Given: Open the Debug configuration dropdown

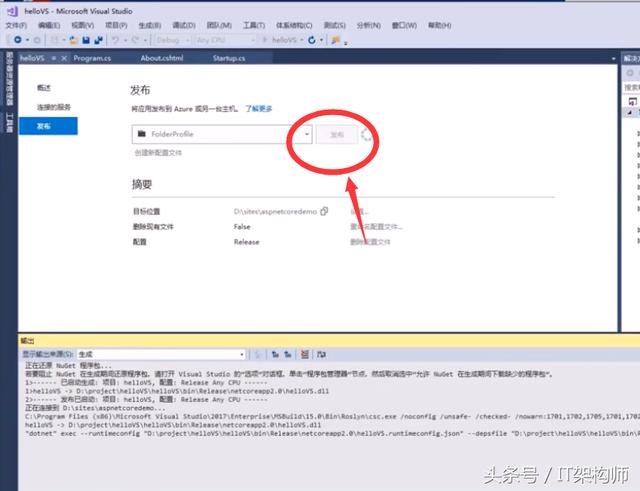Looking at the screenshot, I should 173,40.
